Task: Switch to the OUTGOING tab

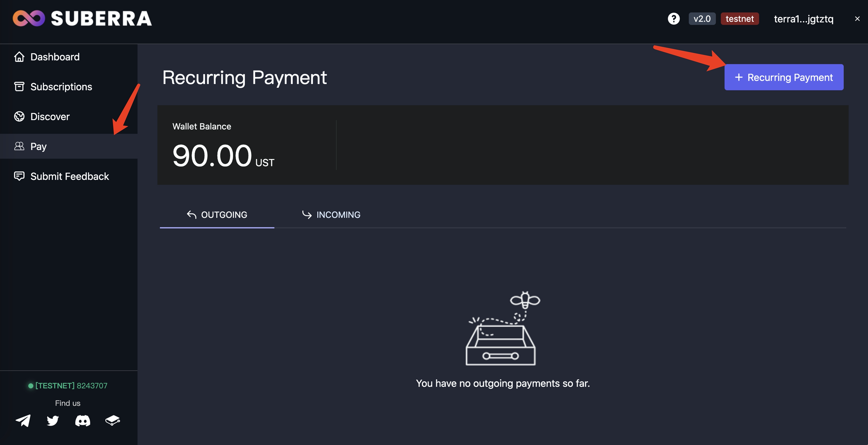Action: [217, 215]
